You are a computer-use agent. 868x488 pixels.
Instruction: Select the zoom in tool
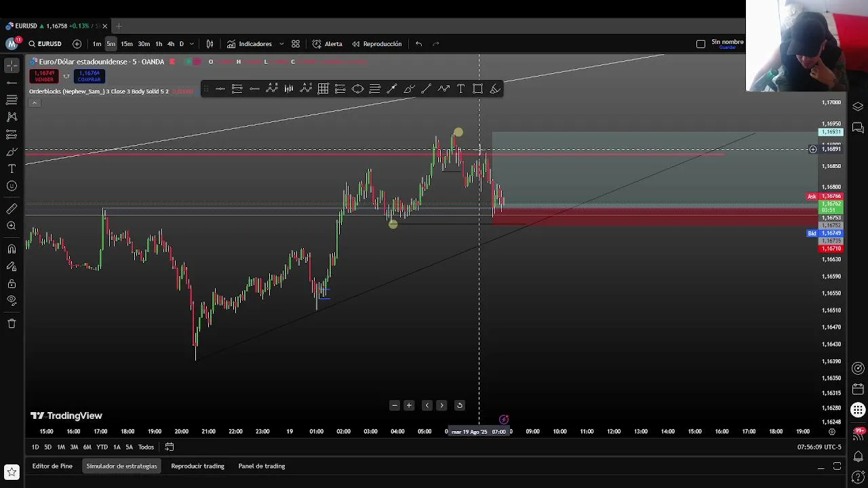click(x=12, y=226)
